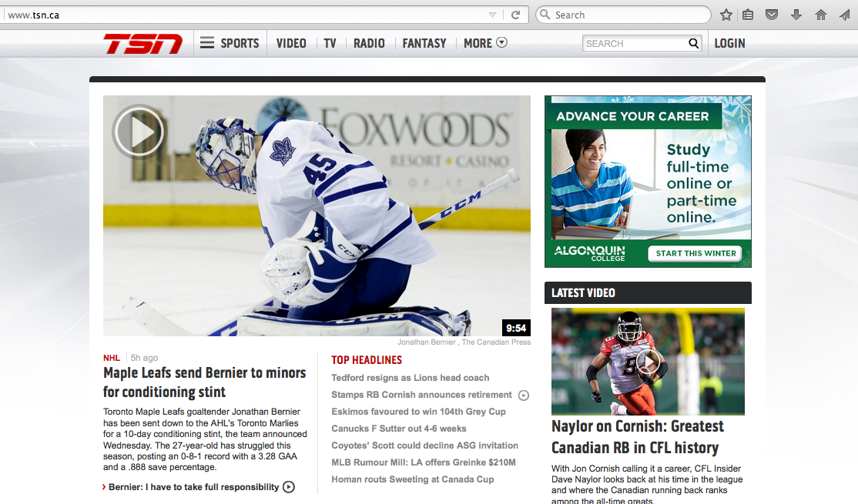Click the 'Jonathan Bernier , The Canadian Press' caption
This screenshot has width=858, height=504.
click(x=464, y=342)
